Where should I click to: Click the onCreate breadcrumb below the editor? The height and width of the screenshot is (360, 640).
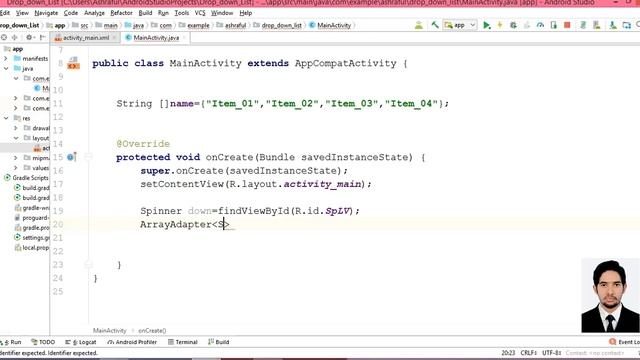(152, 331)
